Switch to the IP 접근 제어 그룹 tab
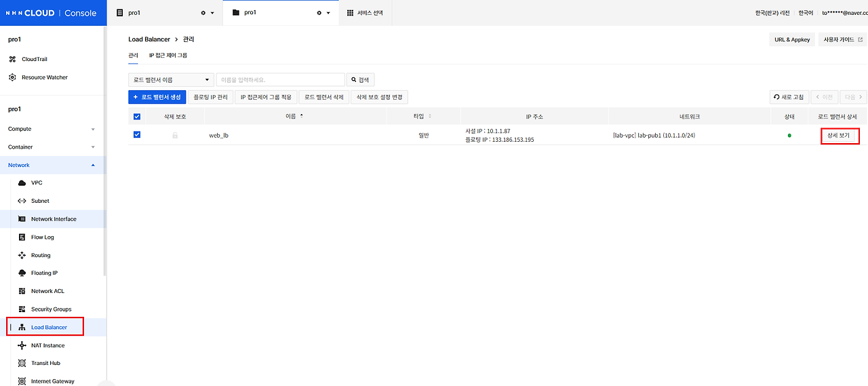 pos(168,55)
